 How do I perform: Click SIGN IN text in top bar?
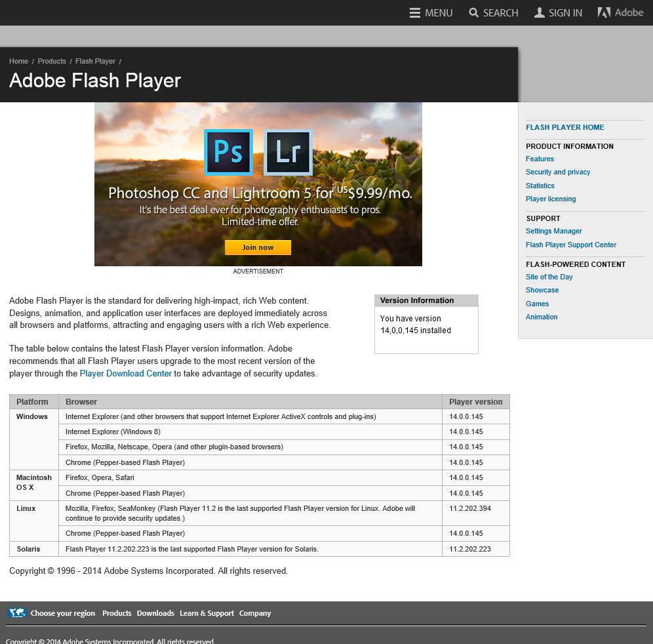click(565, 13)
